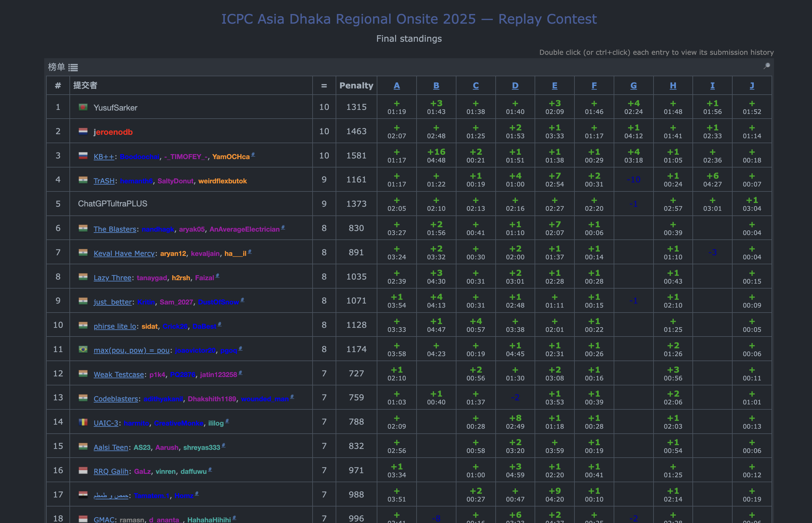Click member weirdflexbutok's handle

[x=222, y=181]
